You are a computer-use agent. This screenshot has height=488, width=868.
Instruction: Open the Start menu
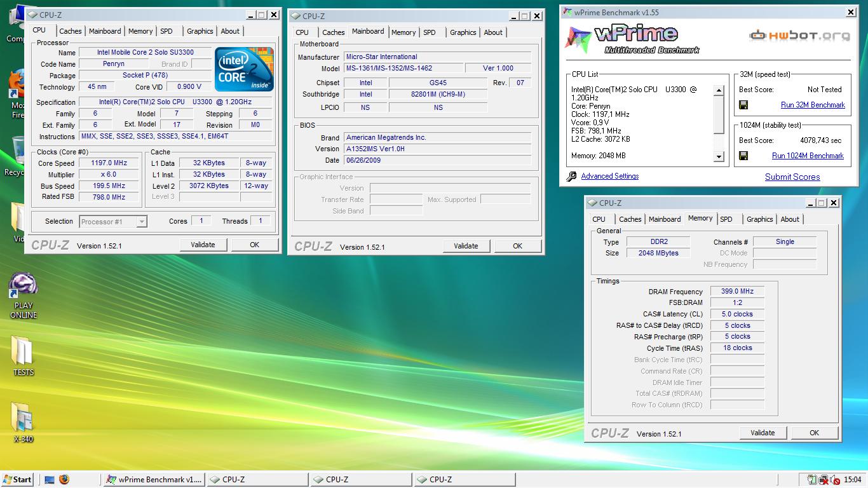pos(18,480)
